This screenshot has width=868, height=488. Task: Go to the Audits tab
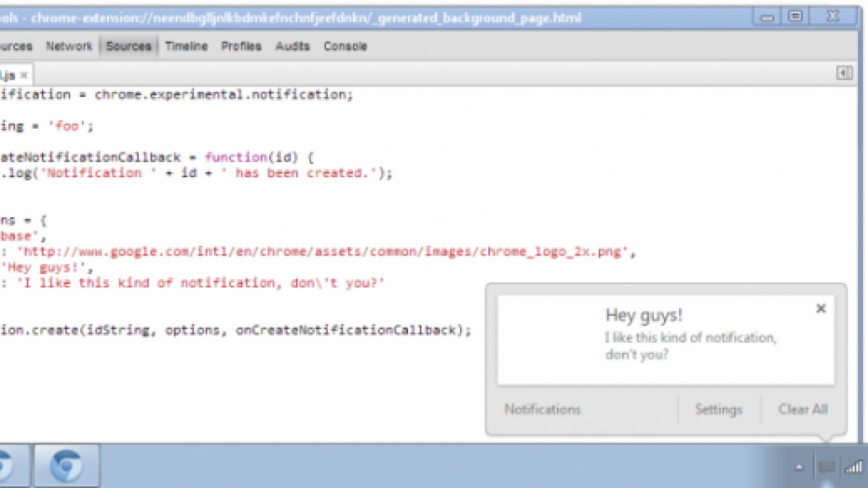pos(292,46)
